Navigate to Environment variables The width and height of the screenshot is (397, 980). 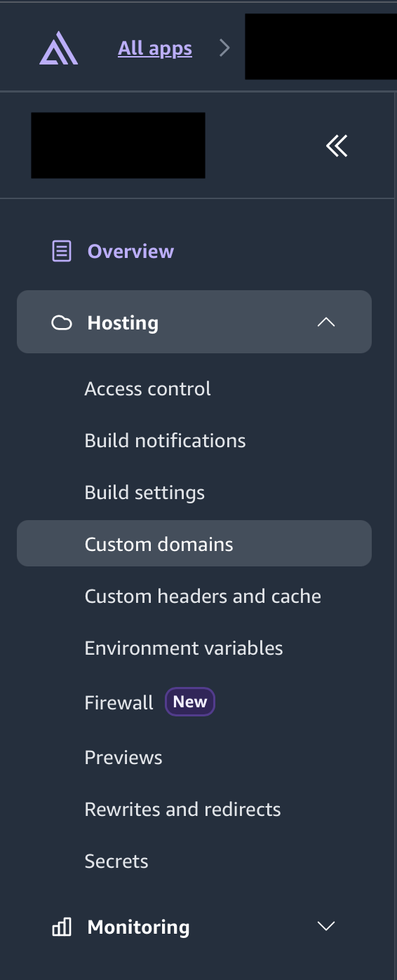point(184,648)
